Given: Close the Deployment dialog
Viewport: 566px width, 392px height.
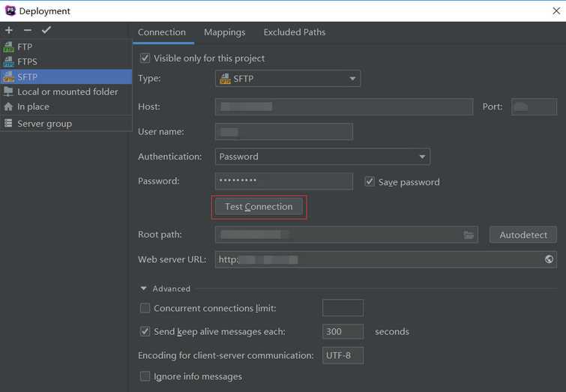Looking at the screenshot, I should tap(556, 11).
